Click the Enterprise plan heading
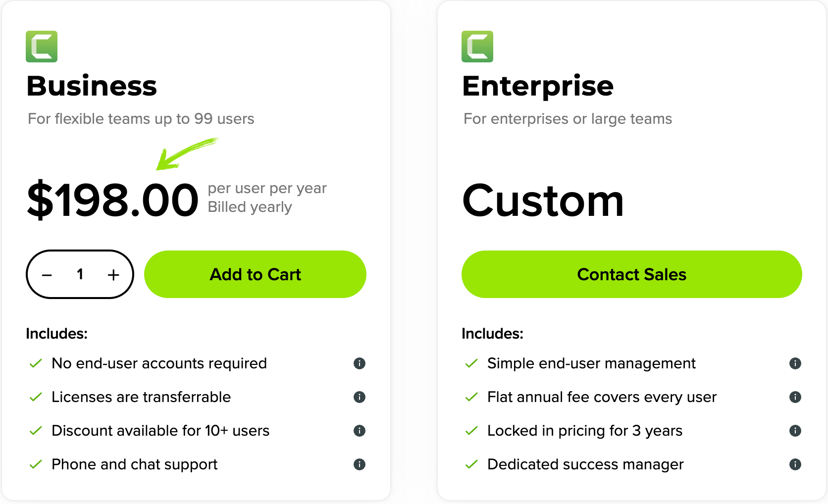 tap(538, 86)
